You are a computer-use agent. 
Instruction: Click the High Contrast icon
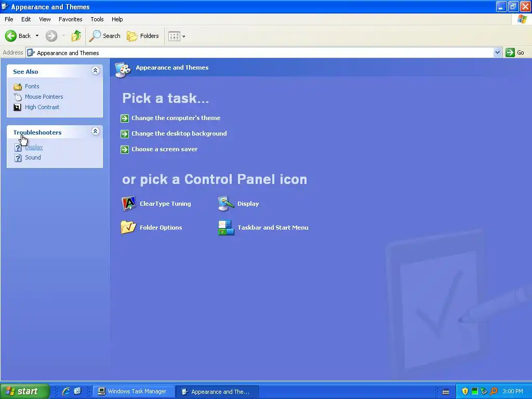click(x=17, y=107)
